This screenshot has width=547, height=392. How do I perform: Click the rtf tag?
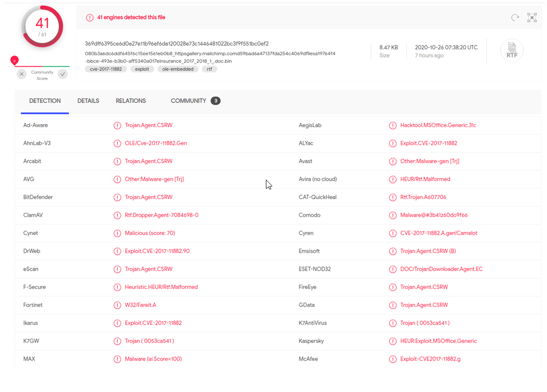(x=209, y=69)
